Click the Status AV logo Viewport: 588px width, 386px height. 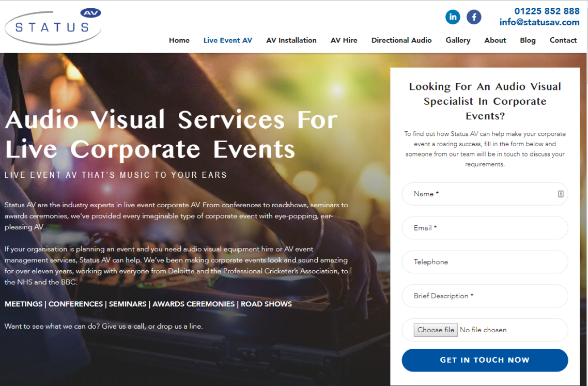(53, 26)
